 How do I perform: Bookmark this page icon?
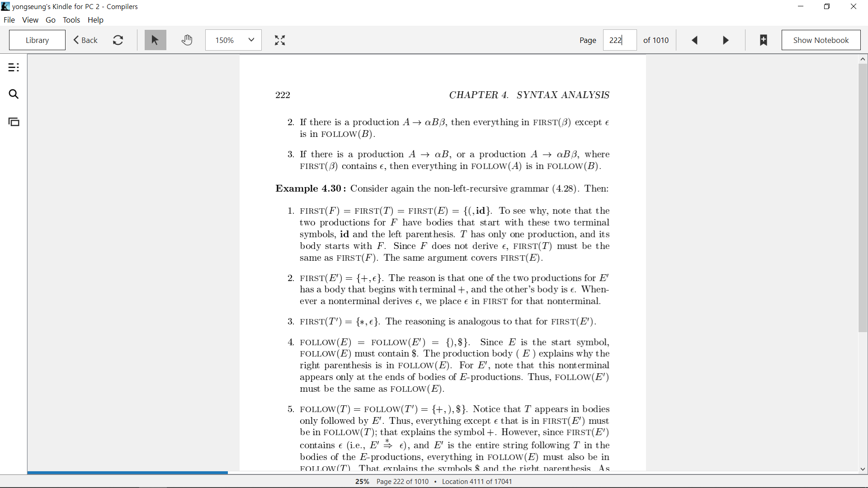(x=764, y=40)
